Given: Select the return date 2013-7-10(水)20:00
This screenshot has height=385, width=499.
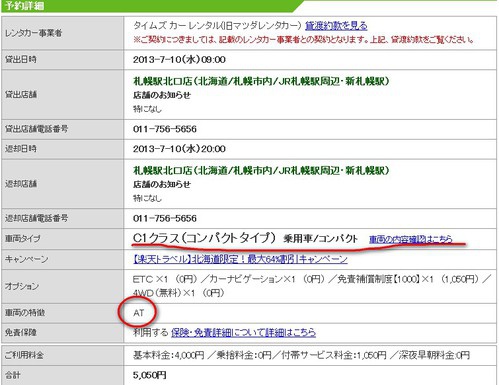Looking at the screenshot, I should click(x=179, y=149).
